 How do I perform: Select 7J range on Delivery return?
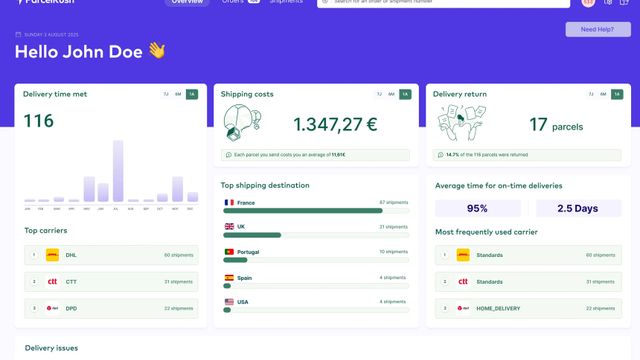tap(591, 94)
